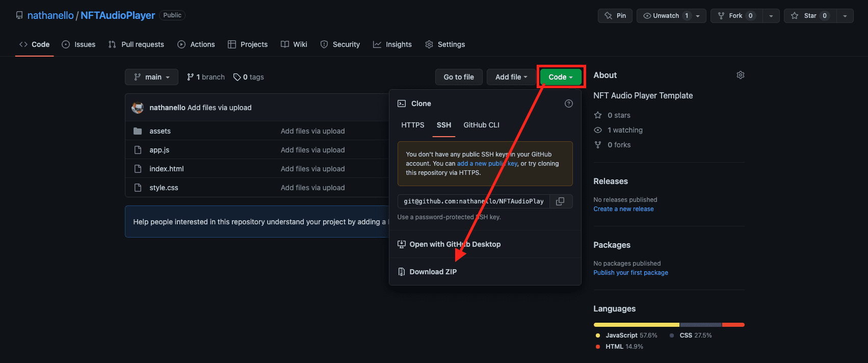Open the Clone help question mark icon
Viewport: 868px width, 363px height.
click(569, 103)
